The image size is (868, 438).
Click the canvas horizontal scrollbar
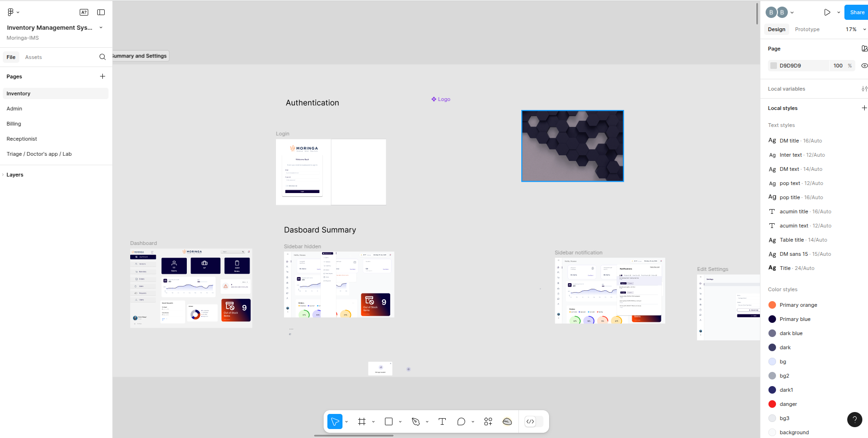(x=354, y=436)
